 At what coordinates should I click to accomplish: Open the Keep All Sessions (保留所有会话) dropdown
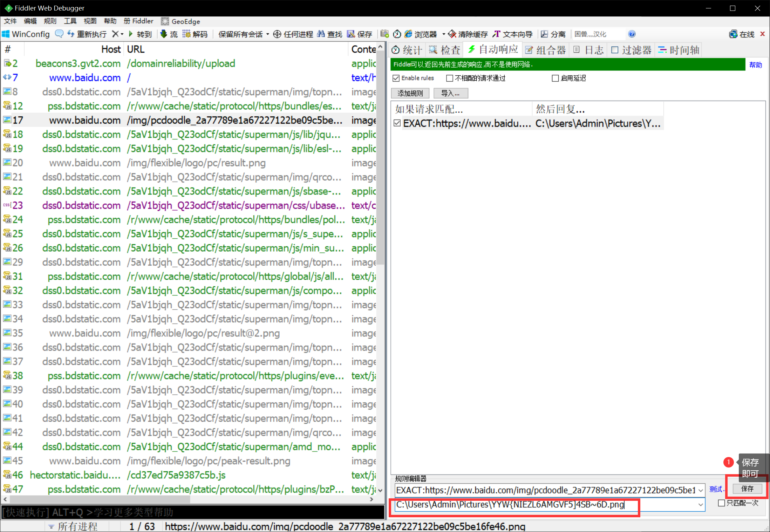267,34
